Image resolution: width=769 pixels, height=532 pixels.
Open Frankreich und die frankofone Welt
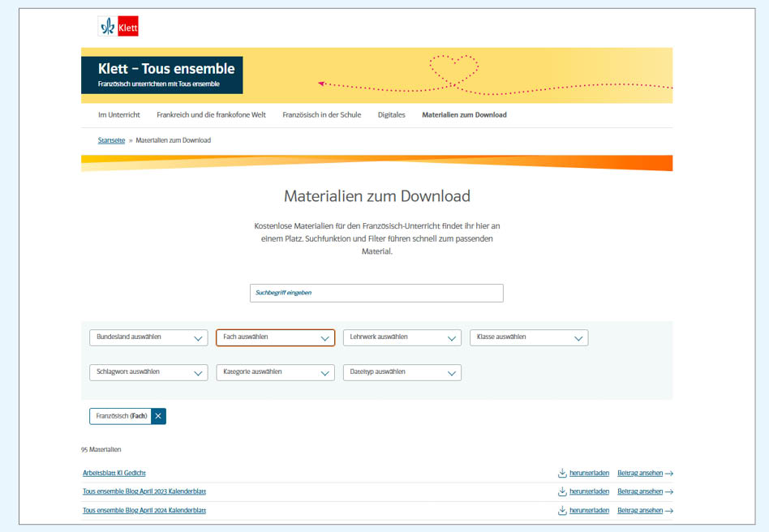[212, 114]
